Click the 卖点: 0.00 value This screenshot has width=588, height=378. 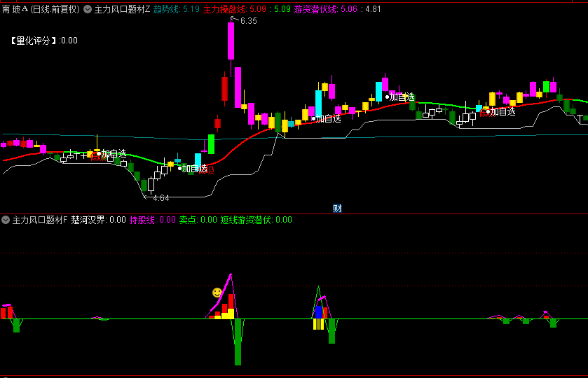coord(198,220)
